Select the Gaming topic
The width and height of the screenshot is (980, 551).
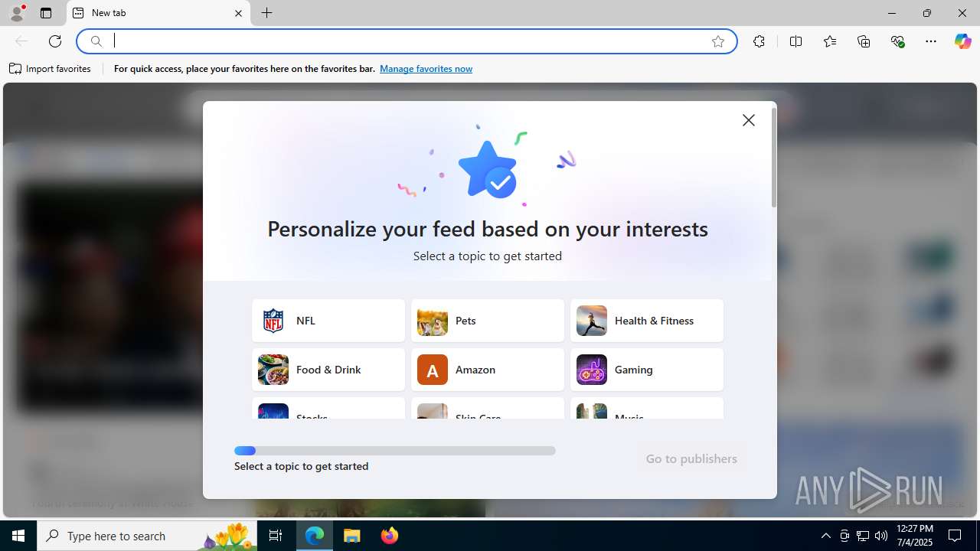[x=647, y=370]
